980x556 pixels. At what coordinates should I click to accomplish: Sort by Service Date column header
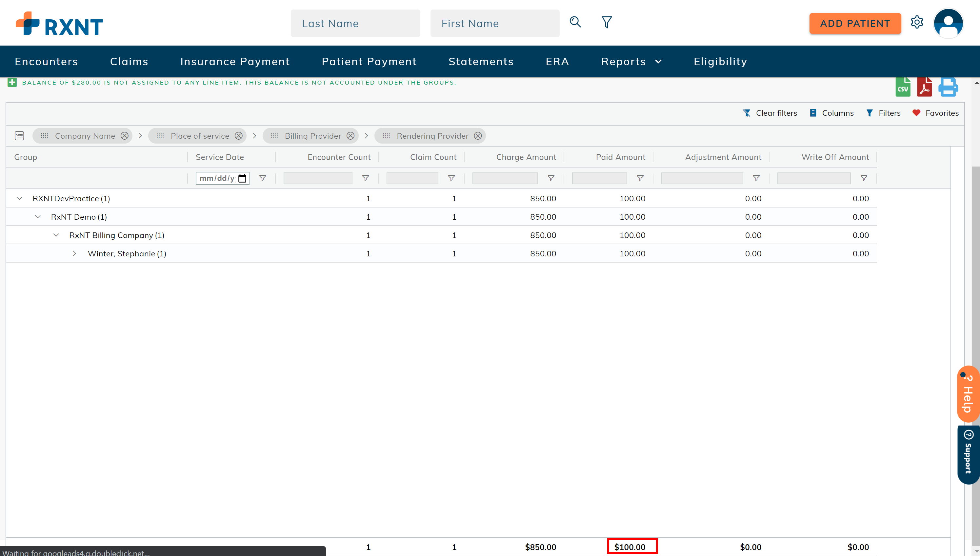point(220,157)
